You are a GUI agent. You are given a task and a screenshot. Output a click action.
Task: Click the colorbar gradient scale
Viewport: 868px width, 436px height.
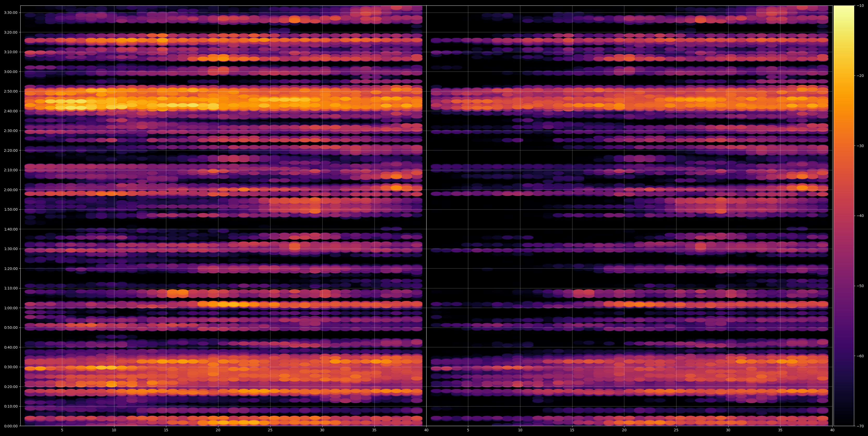tap(844, 216)
